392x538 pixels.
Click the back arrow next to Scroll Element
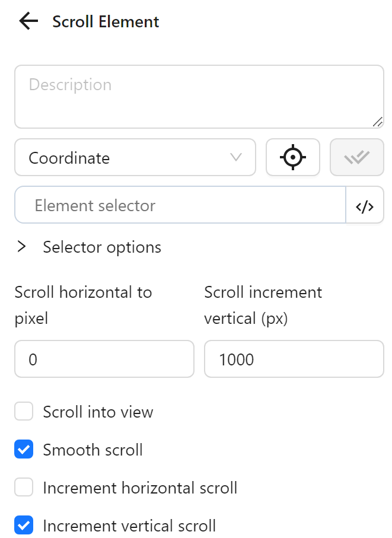(x=27, y=21)
